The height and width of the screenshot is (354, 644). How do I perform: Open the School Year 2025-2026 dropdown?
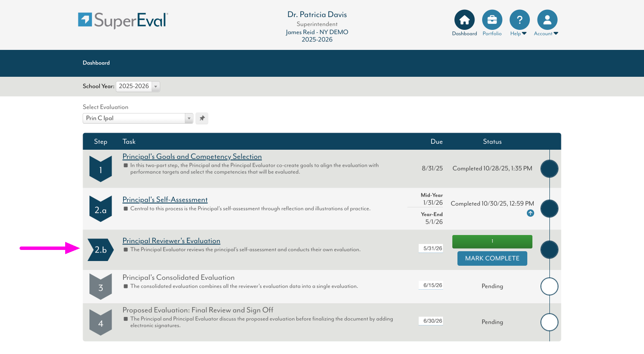(x=138, y=87)
